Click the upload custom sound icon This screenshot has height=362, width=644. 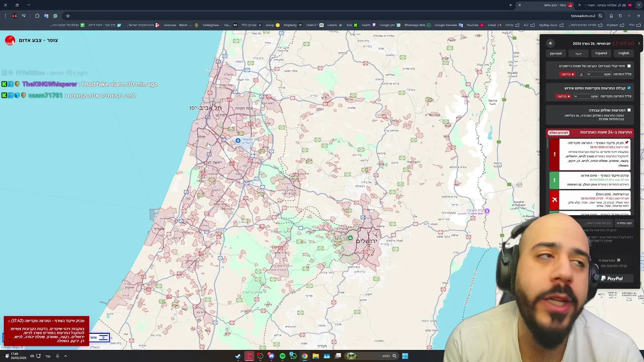[x=581, y=74]
